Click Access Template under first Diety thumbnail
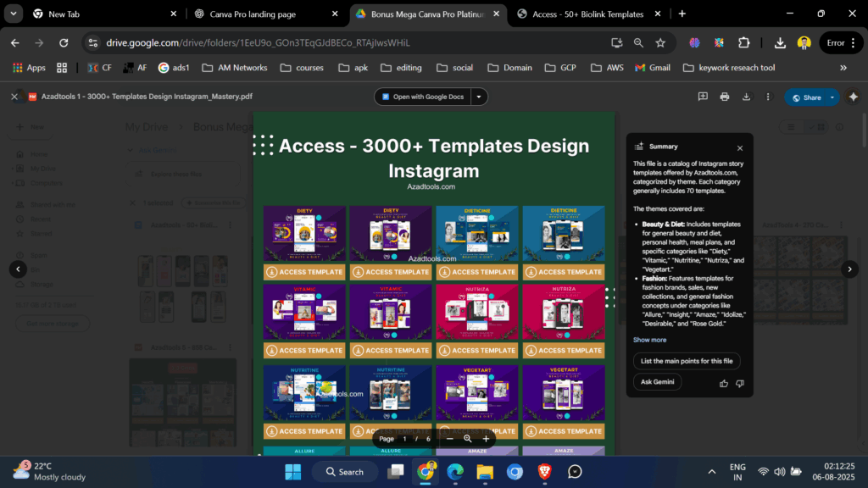Screen dimensions: 868x488 coord(304,272)
